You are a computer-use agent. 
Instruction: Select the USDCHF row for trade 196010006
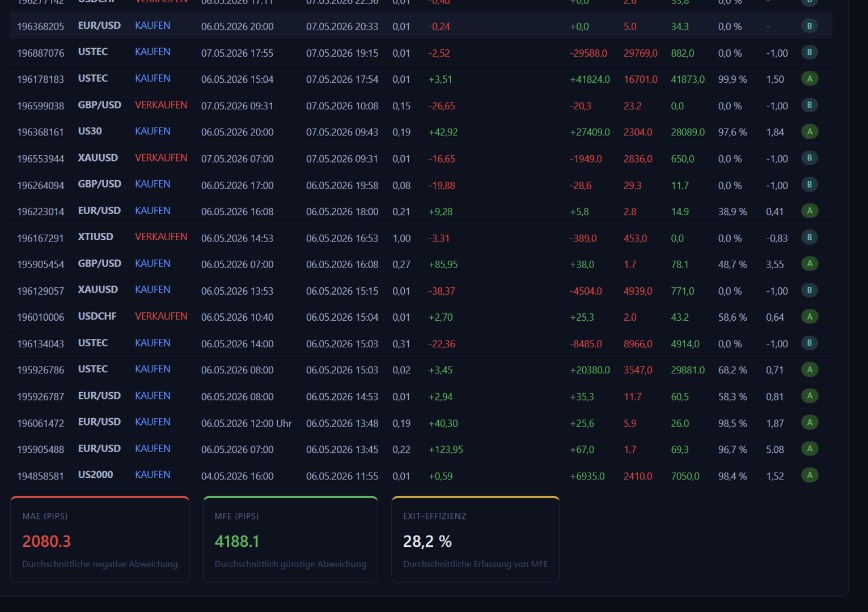[421, 317]
